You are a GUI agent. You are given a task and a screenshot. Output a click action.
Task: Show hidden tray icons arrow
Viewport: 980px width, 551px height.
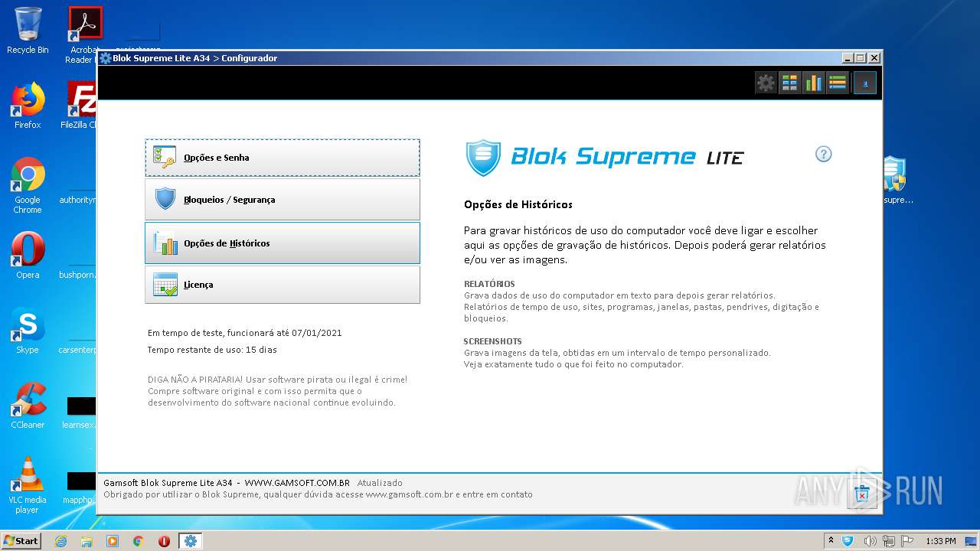point(831,541)
